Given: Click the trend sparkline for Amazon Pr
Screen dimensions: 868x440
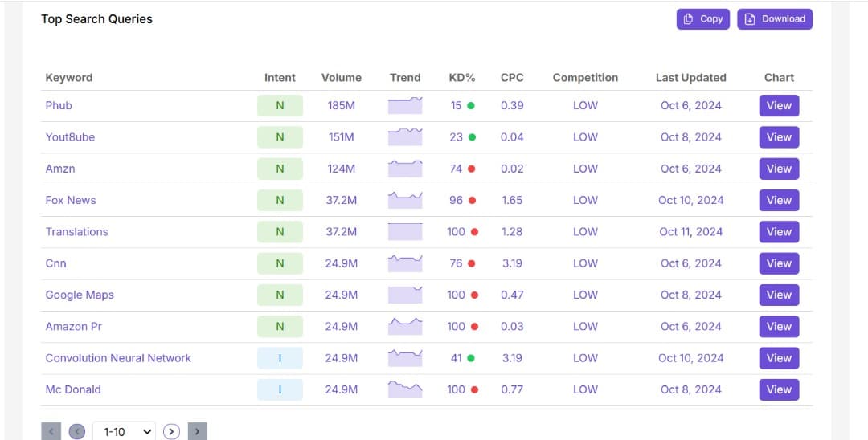Looking at the screenshot, I should (x=405, y=327).
